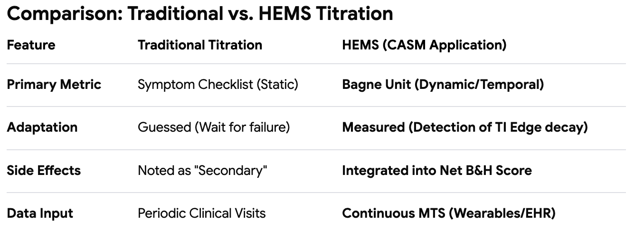The width and height of the screenshot is (644, 232).
Task: Click the 'HEMS (CASM Application)' column header
Action: [424, 45]
